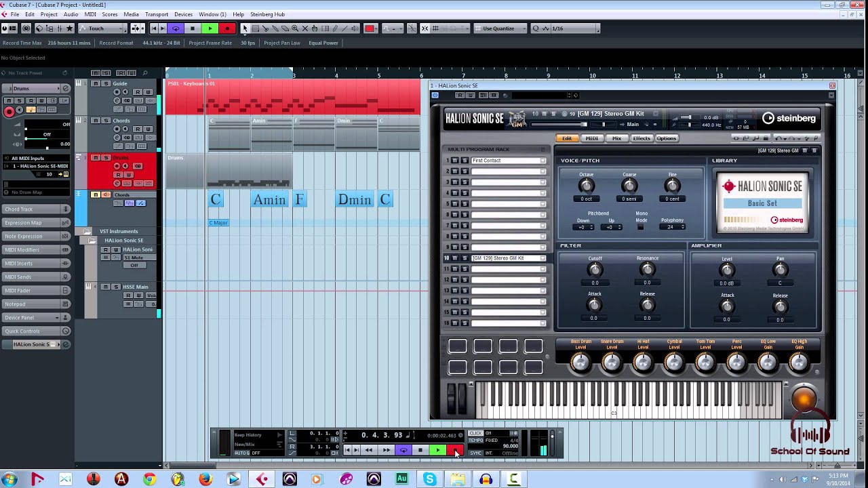
Task: Click the C Major scale event
Action: point(218,223)
